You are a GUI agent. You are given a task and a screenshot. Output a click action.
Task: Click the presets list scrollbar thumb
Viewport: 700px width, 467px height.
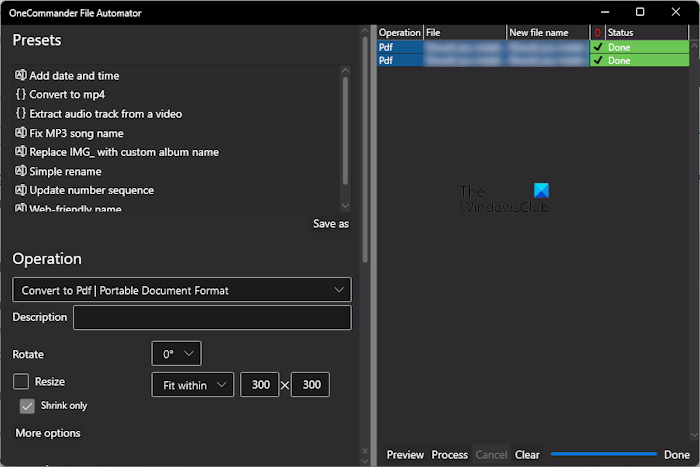click(345, 130)
